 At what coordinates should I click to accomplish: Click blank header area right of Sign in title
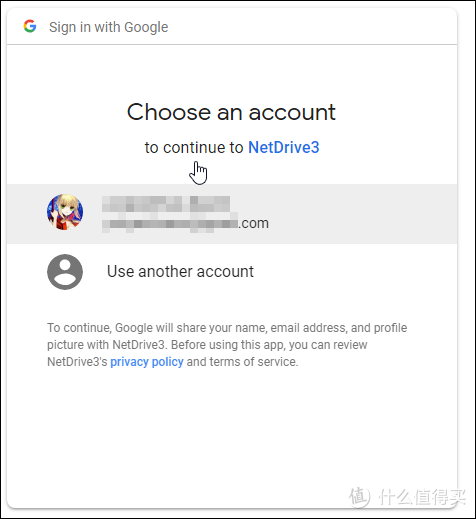(310, 27)
